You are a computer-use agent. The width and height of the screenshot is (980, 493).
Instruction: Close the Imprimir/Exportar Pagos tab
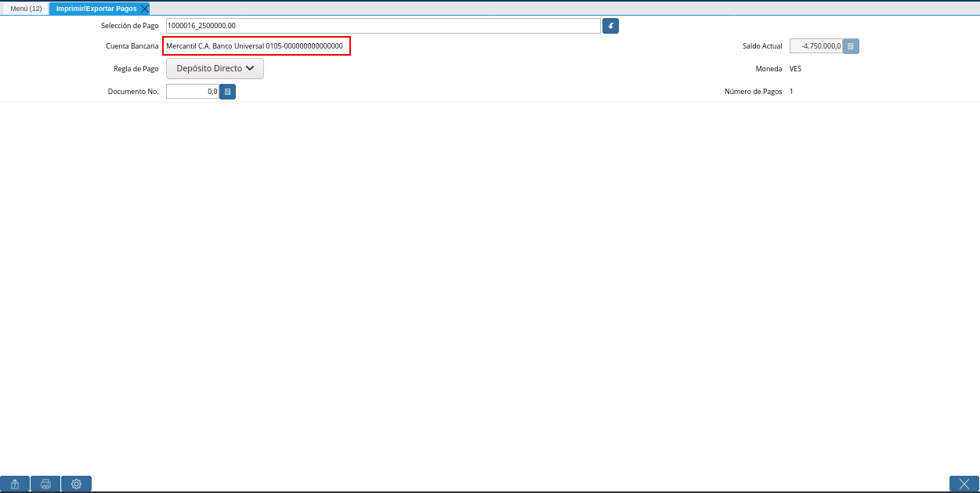click(145, 9)
